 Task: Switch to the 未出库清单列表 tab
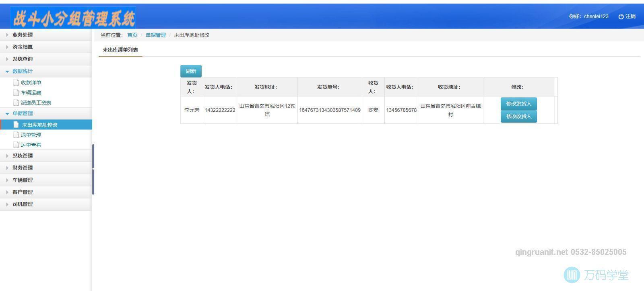click(x=120, y=50)
